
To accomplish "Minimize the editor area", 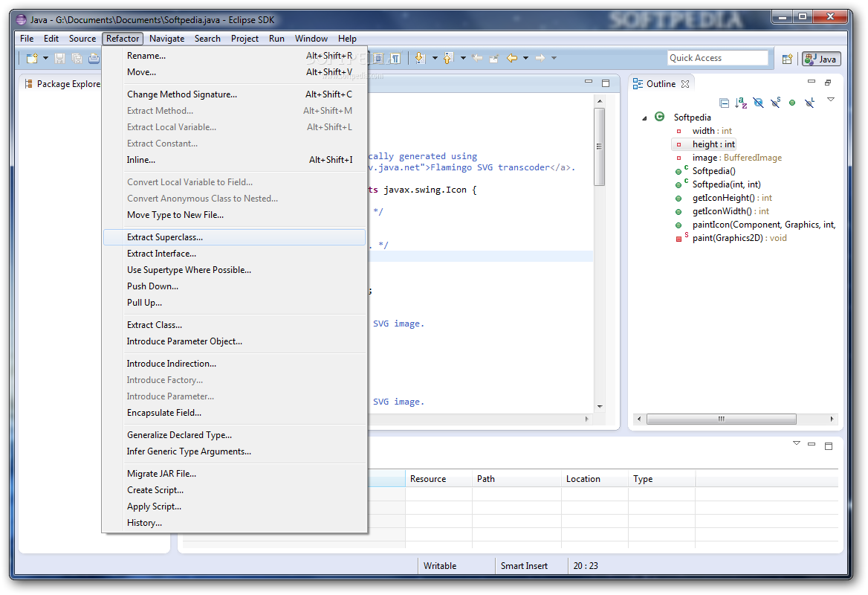I will point(589,81).
